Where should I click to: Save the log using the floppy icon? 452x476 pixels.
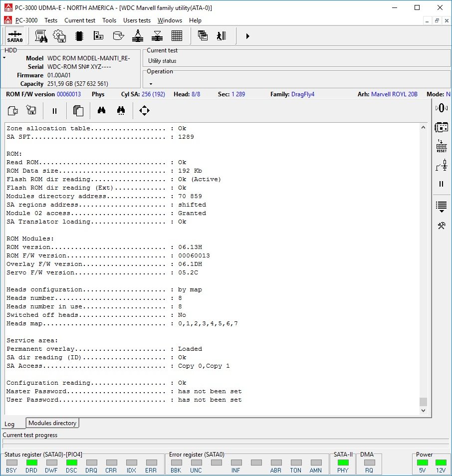point(31,110)
